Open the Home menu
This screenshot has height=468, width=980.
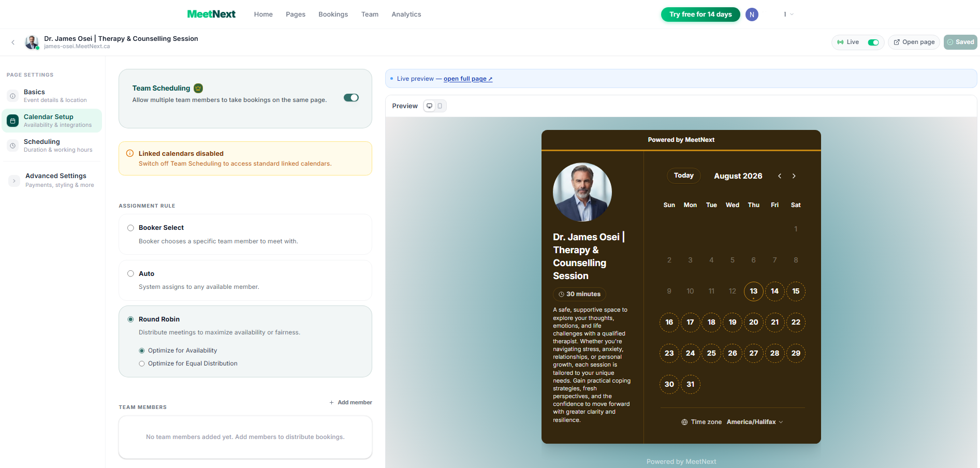(263, 14)
